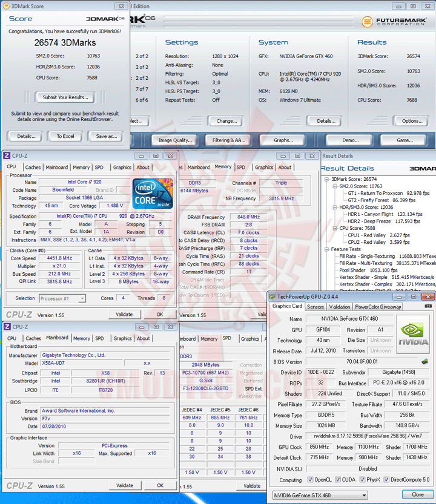Open the Sensors tab in GPU-Z
The image size is (436, 504).
click(315, 307)
